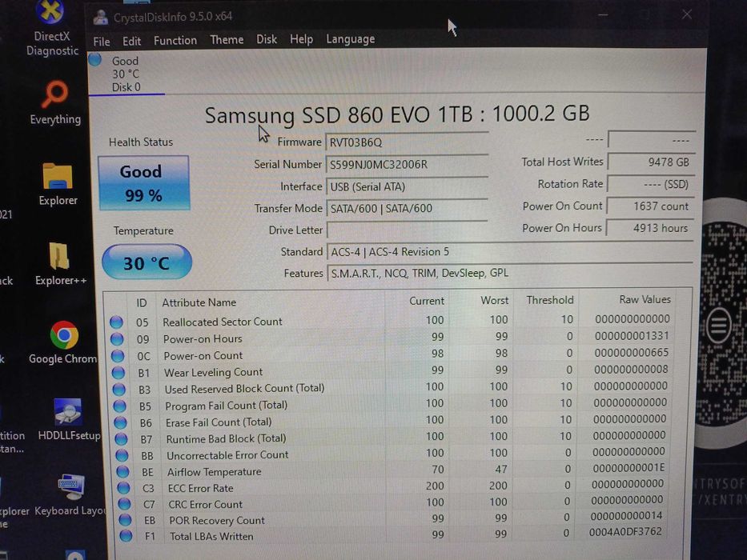
Task: Open the Language menu
Action: click(351, 39)
